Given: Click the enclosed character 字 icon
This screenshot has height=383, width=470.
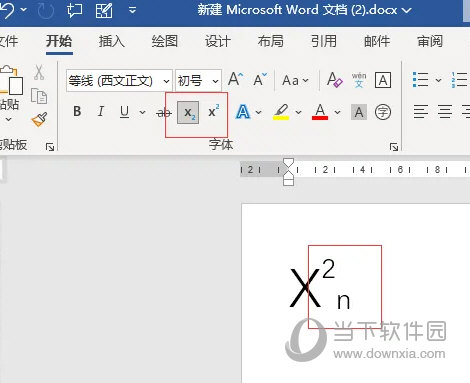Looking at the screenshot, I should click(x=383, y=112).
